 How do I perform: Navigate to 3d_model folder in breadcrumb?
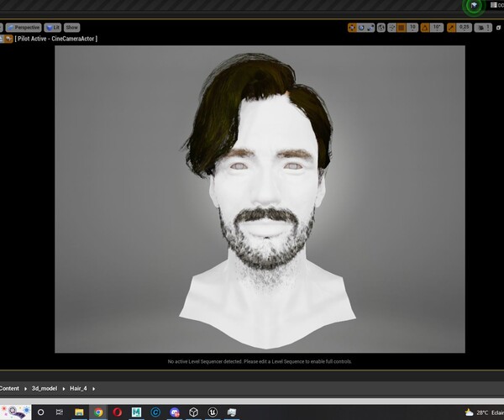(x=45, y=389)
